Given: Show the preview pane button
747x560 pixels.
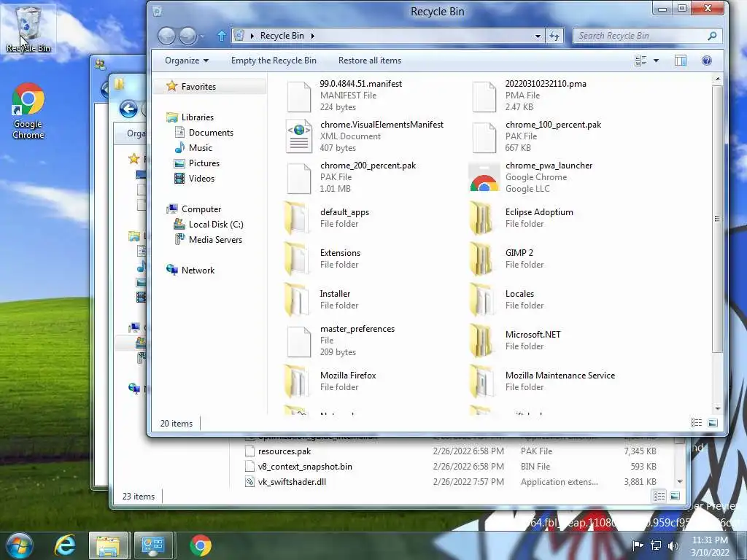Looking at the screenshot, I should pyautogui.click(x=681, y=61).
